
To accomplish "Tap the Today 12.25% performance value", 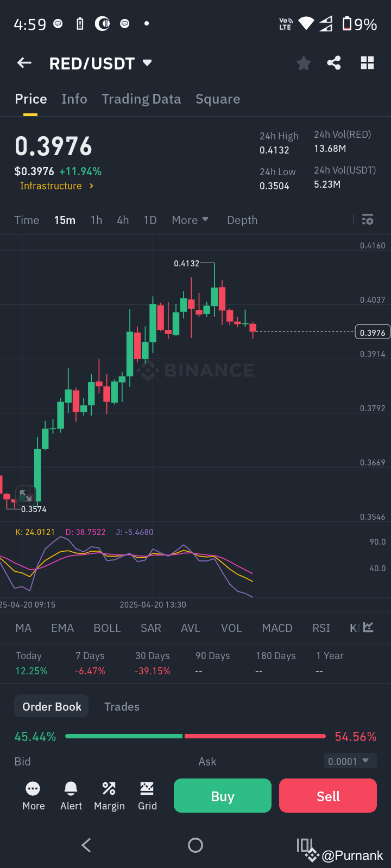I will [31, 671].
